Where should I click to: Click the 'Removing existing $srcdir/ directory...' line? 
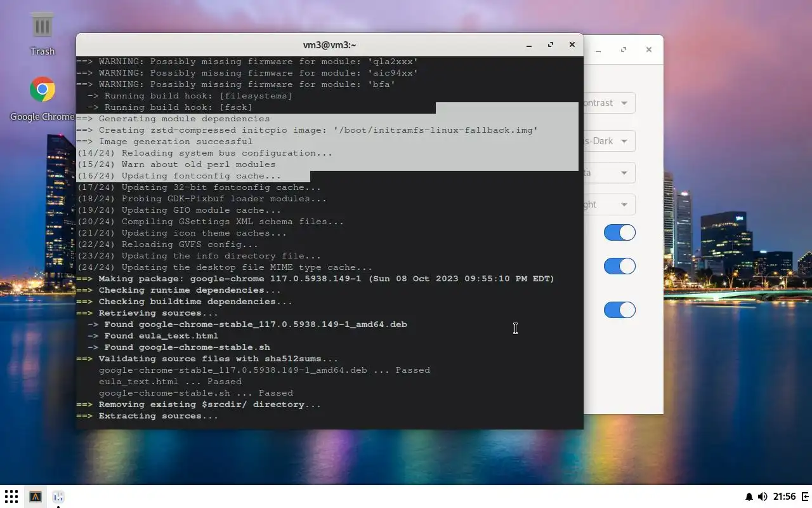[x=199, y=404]
